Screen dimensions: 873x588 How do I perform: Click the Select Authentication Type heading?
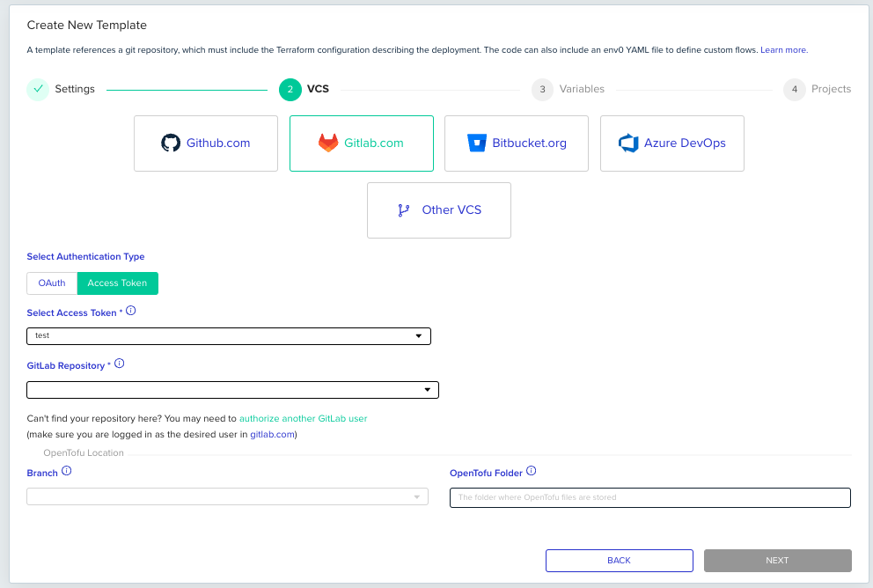tap(85, 257)
